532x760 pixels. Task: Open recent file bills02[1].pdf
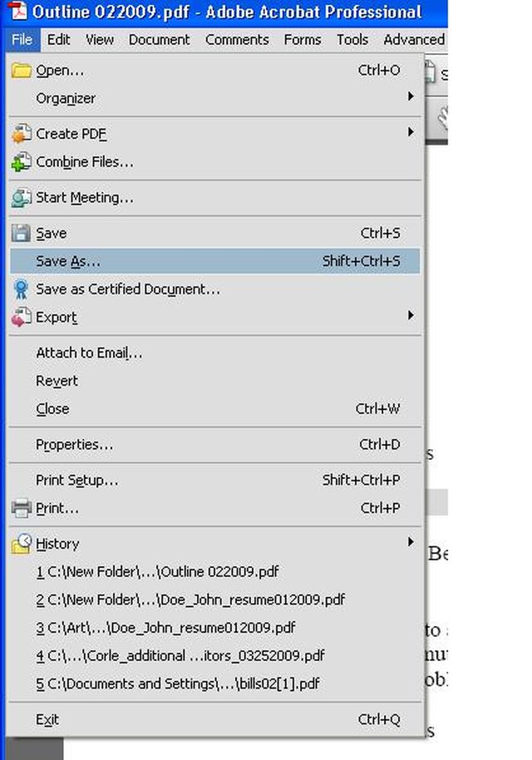coord(178,684)
